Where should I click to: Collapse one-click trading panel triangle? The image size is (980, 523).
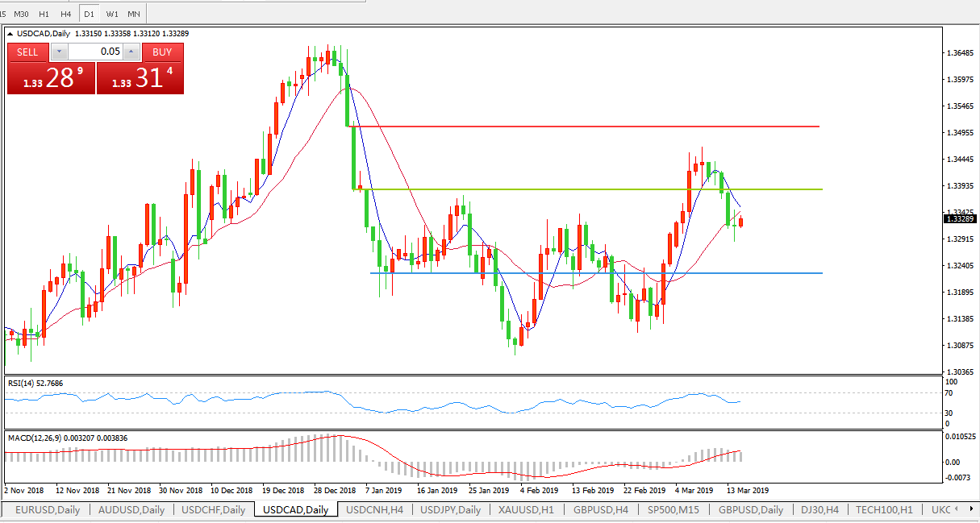[10, 34]
